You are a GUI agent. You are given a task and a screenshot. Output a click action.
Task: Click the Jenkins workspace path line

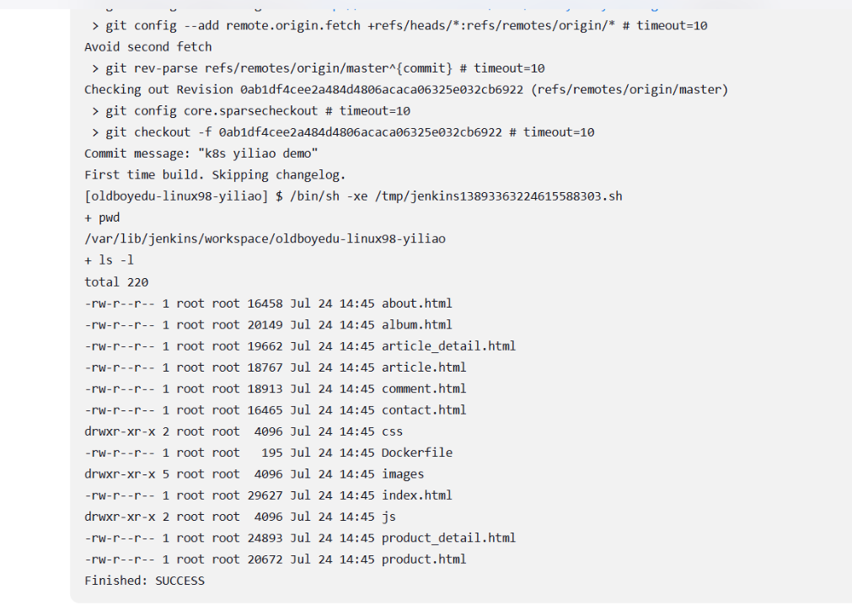265,239
